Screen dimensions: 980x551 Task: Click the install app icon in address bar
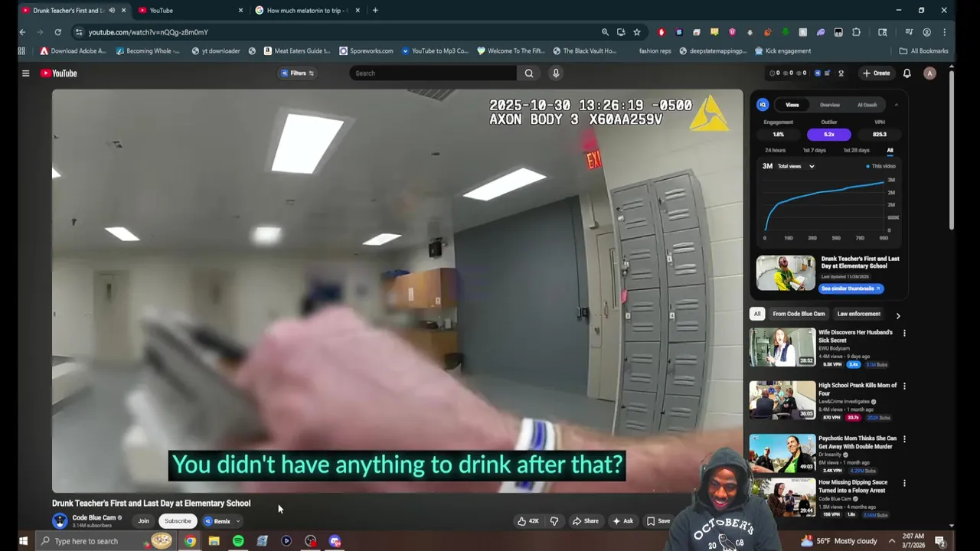coord(620,32)
